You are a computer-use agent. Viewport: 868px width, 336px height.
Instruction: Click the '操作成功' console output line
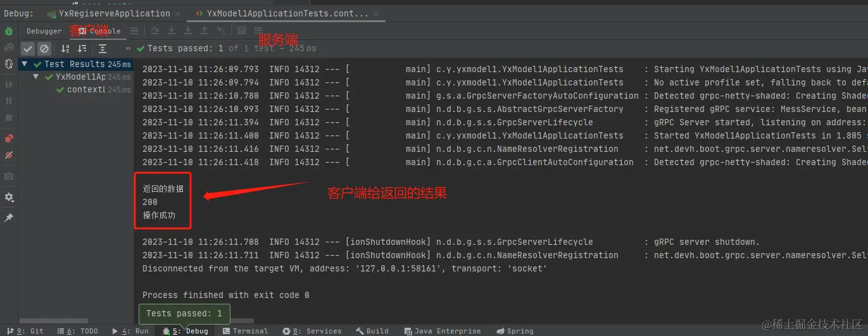159,215
